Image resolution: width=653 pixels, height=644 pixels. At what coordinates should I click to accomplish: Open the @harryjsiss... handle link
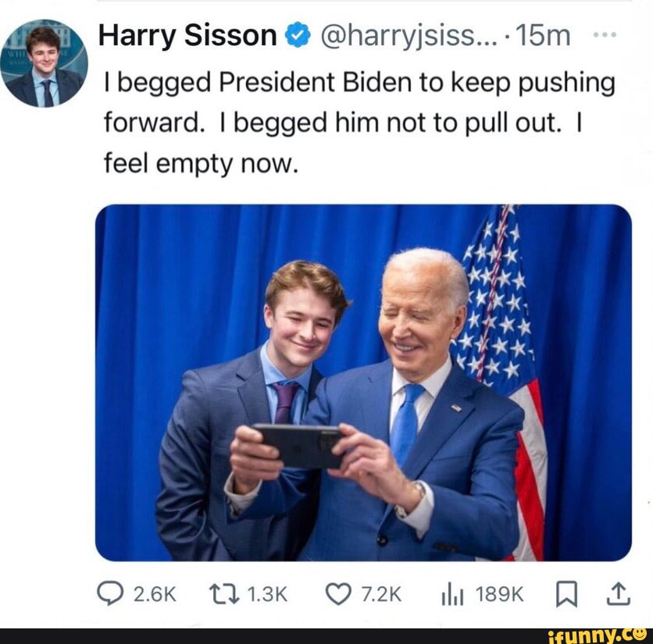pos(409,36)
